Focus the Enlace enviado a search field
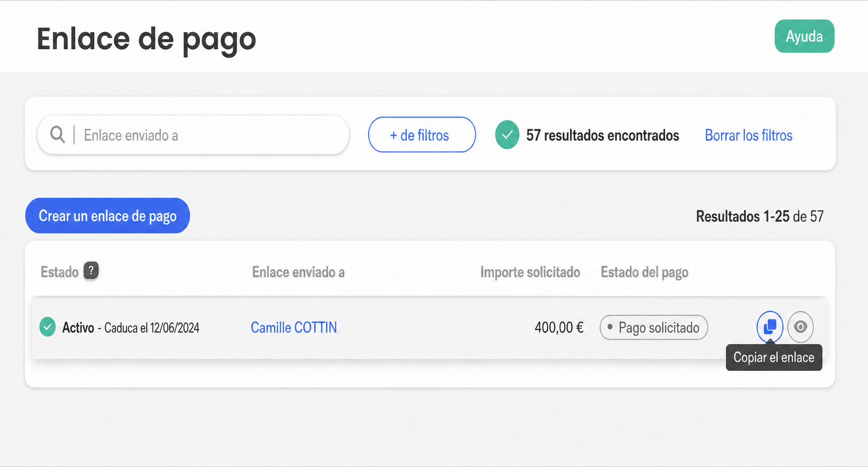868x467 pixels. point(193,135)
